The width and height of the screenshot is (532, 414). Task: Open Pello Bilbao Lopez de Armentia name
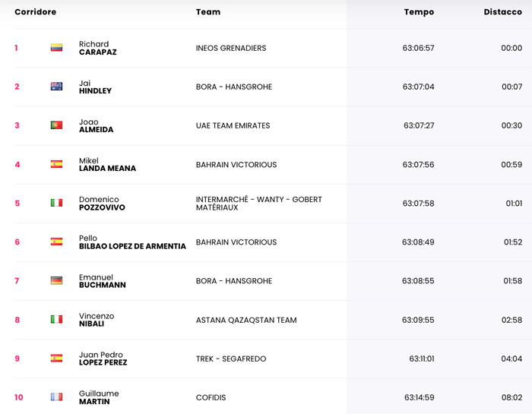pyautogui.click(x=132, y=242)
